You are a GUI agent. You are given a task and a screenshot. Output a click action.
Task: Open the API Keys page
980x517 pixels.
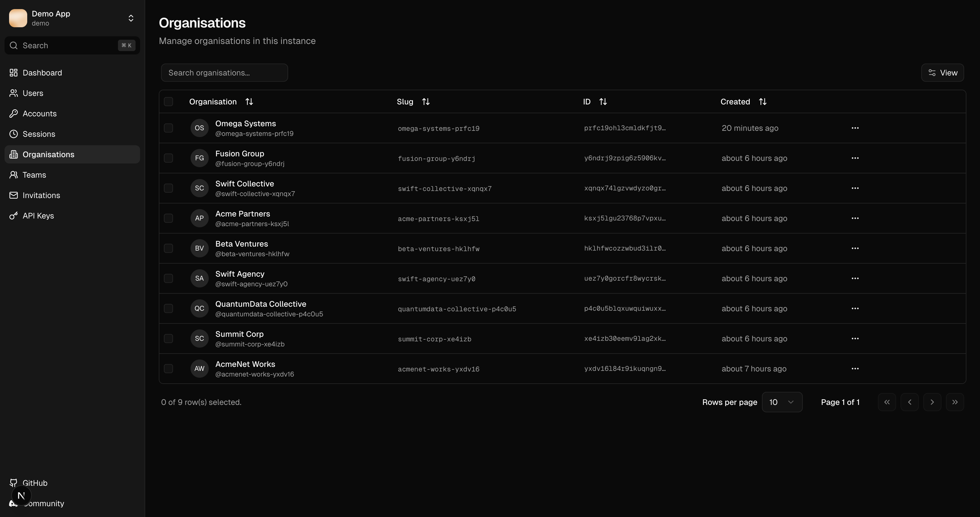click(38, 216)
